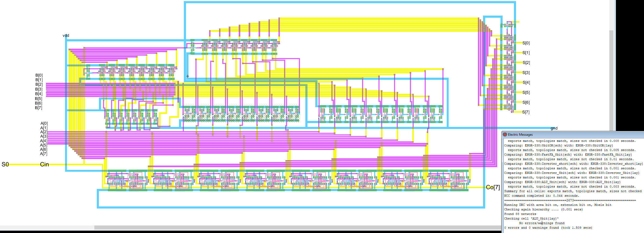Click the 'Found 88 networks' message line

click(520, 214)
